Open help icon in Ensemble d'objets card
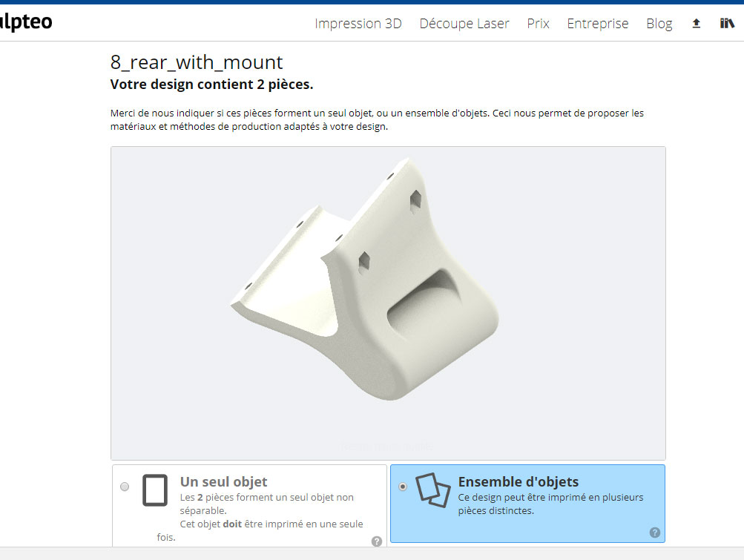This screenshot has height=560, width=744. (655, 533)
